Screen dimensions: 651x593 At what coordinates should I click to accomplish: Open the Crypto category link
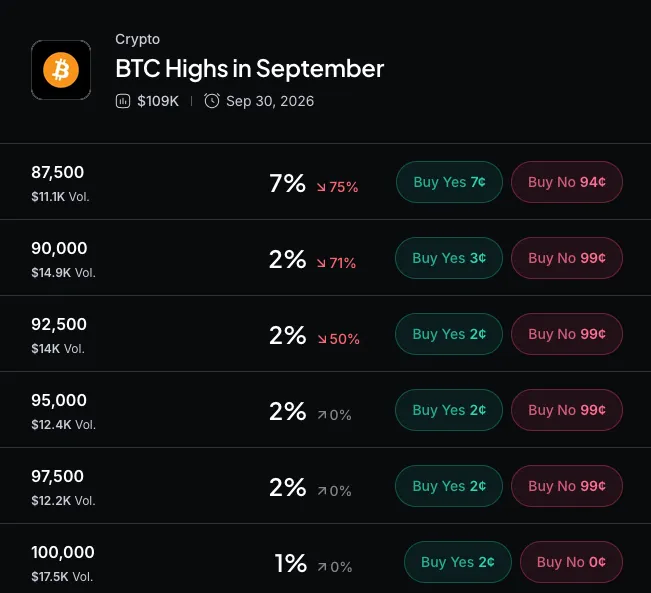137,39
